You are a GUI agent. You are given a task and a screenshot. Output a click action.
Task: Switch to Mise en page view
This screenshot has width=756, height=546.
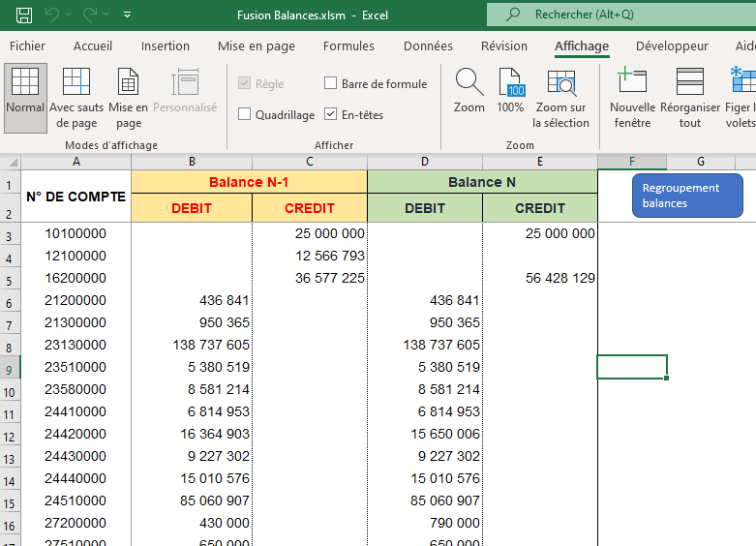click(128, 98)
